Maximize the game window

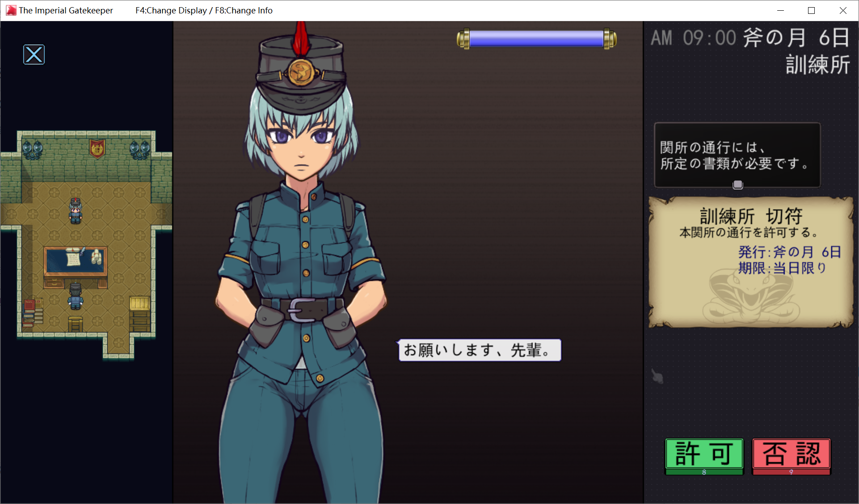(812, 10)
